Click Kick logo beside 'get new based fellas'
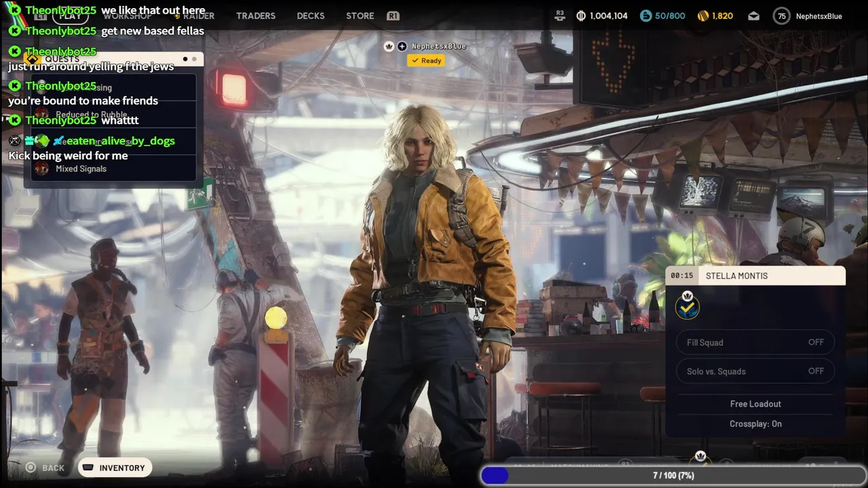868x488 pixels. [14, 31]
